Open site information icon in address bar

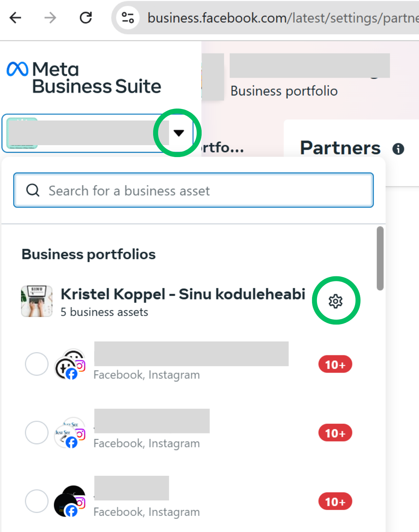click(x=128, y=18)
